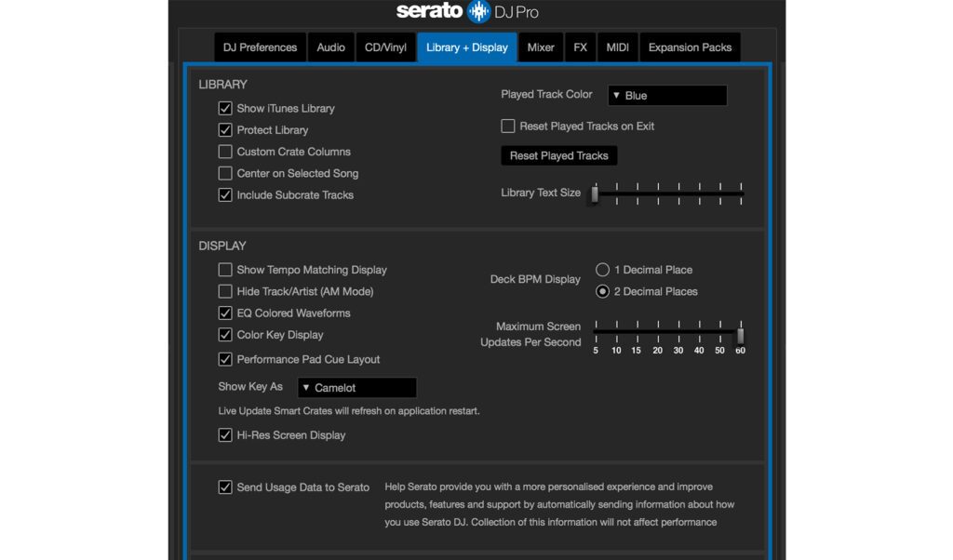Go to the DJ Preferences tab
Screen dimensions: 953x560
pos(260,47)
